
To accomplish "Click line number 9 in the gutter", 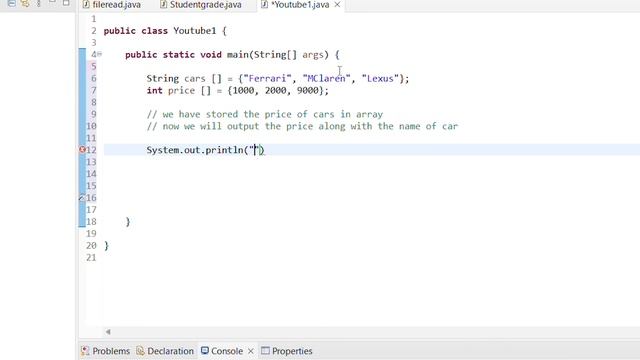I will tap(94, 114).
